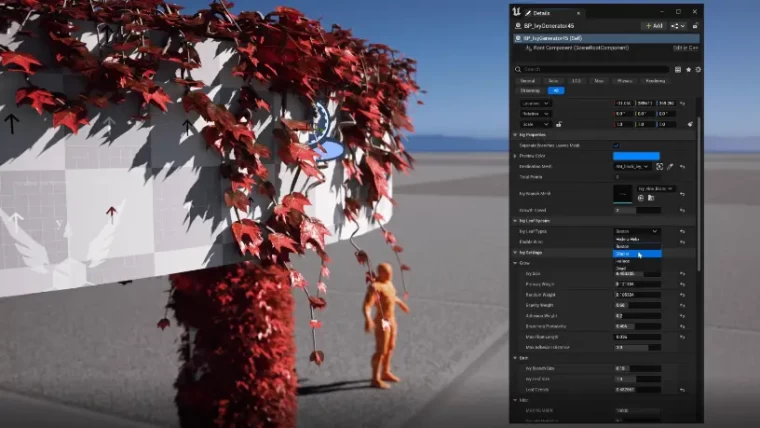Open the Scale type dropdown

pyautogui.click(x=535, y=125)
